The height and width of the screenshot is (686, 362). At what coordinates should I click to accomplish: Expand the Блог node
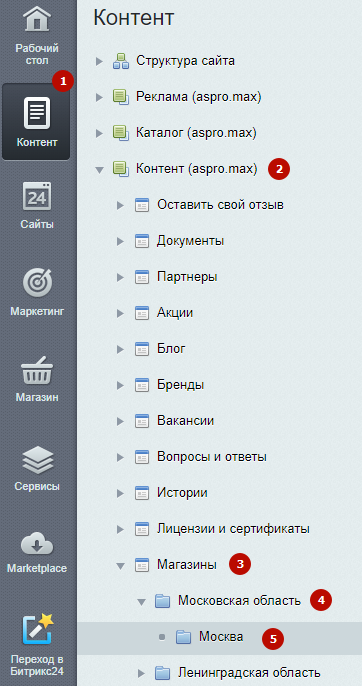(x=120, y=349)
